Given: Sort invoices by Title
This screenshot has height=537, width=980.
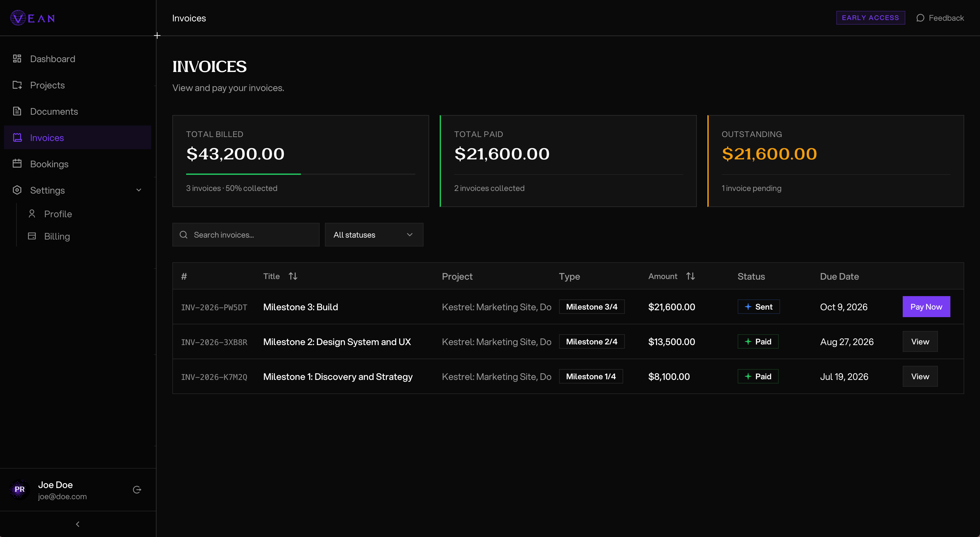Looking at the screenshot, I should [281, 276].
